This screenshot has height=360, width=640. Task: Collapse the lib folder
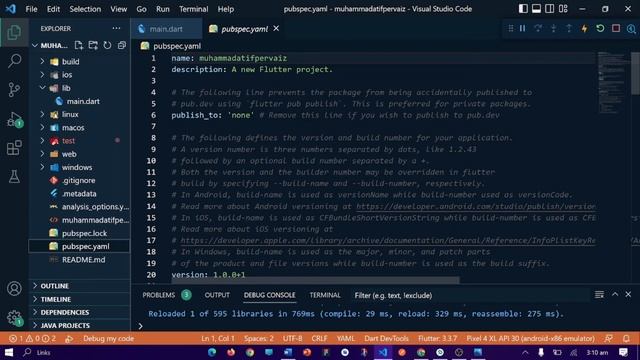click(x=42, y=88)
